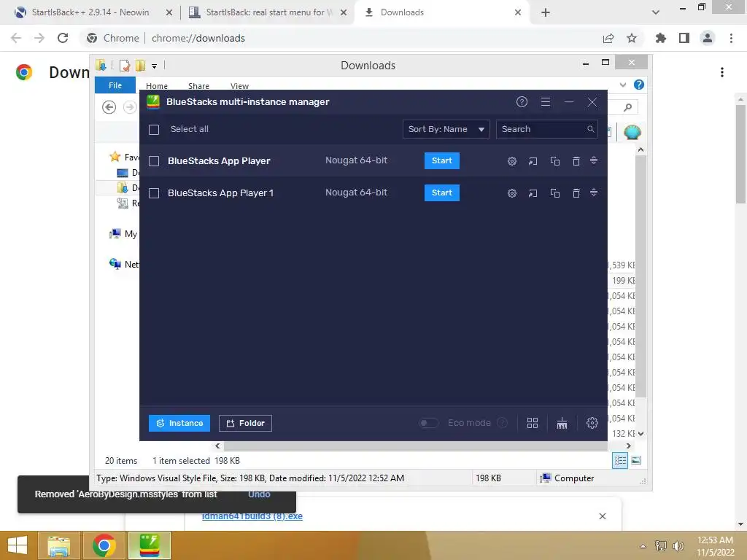This screenshot has height=560, width=747.
Task: Open Chrome profile avatar
Action: coord(708,38)
